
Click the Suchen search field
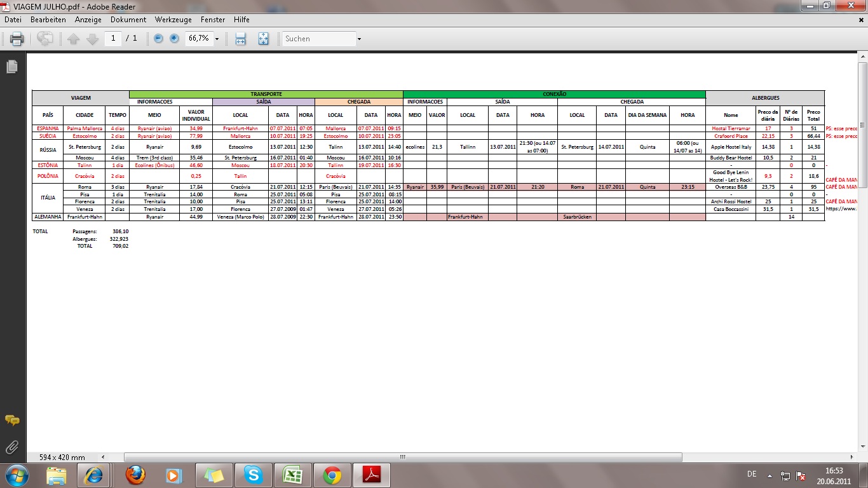[x=318, y=39]
